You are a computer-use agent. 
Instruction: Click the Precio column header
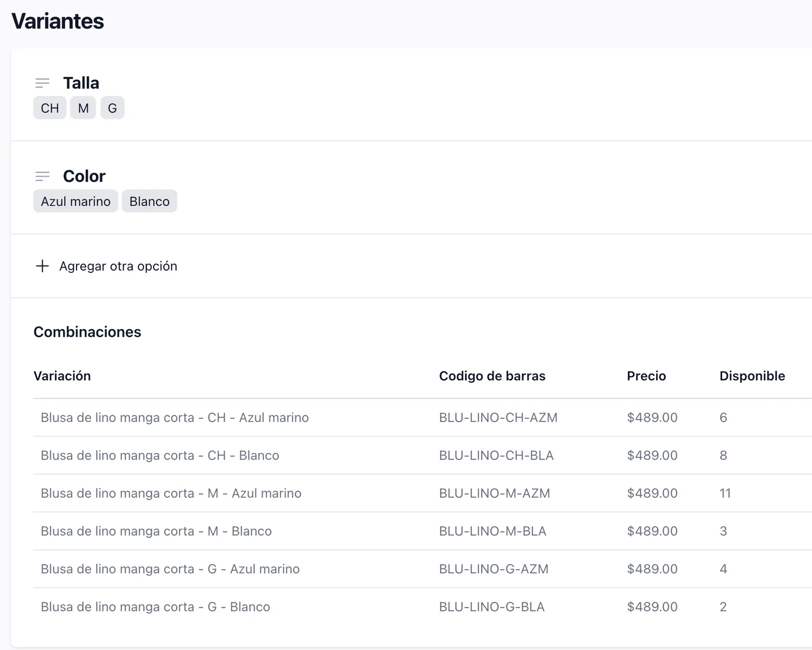(x=647, y=376)
